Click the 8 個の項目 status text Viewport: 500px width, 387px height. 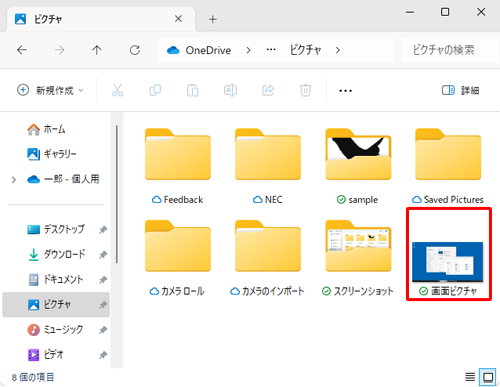tap(33, 377)
